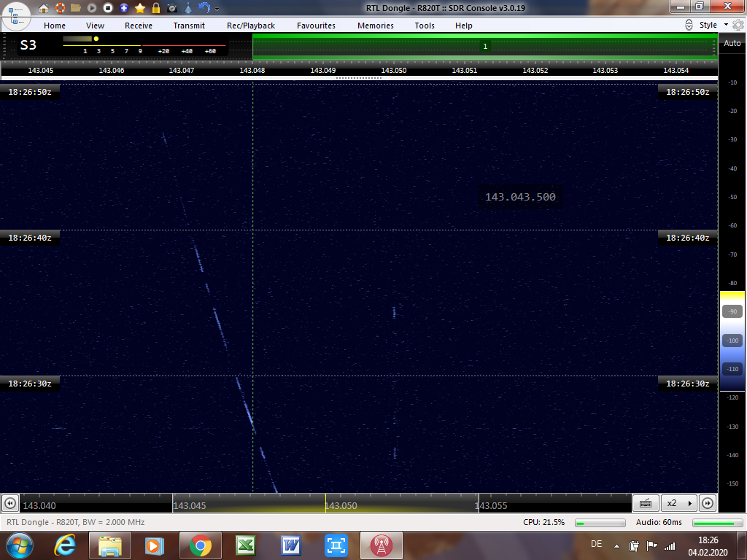The image size is (747, 560).
Task: Open the keyboard icon button
Action: 646,503
